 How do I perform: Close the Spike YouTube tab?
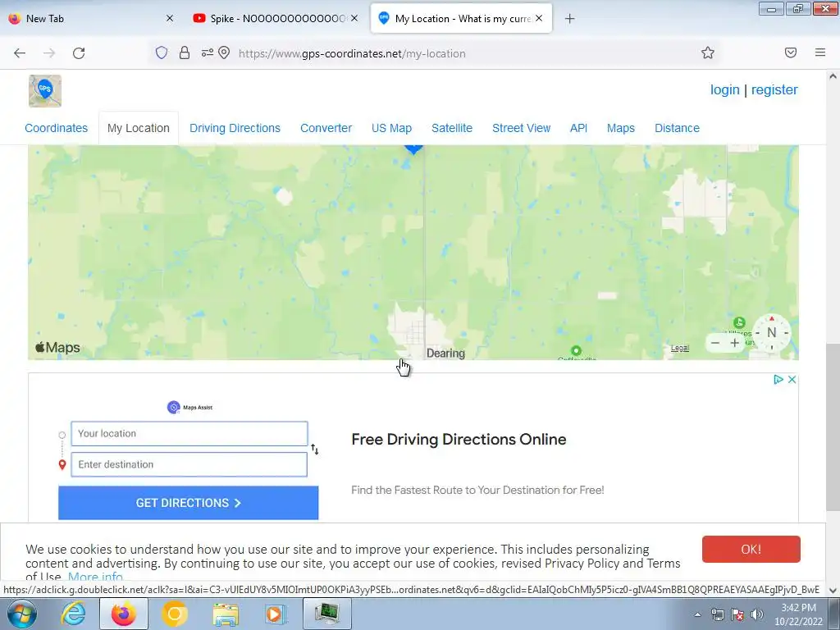pyautogui.click(x=354, y=18)
